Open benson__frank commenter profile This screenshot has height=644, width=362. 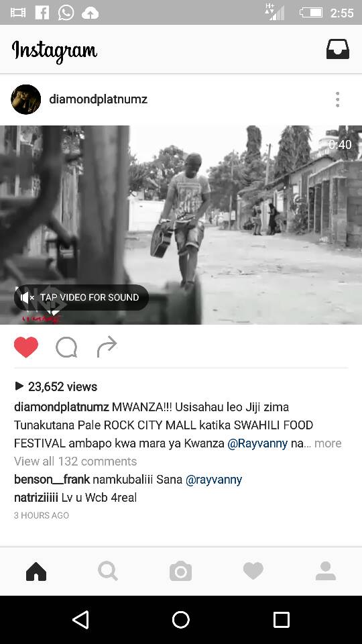(x=52, y=479)
